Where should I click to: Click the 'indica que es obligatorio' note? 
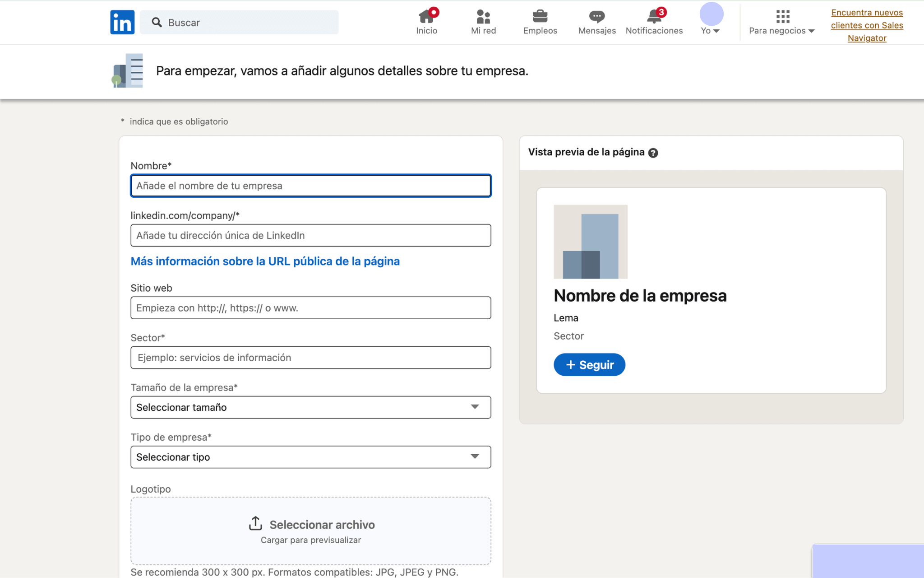[179, 121]
